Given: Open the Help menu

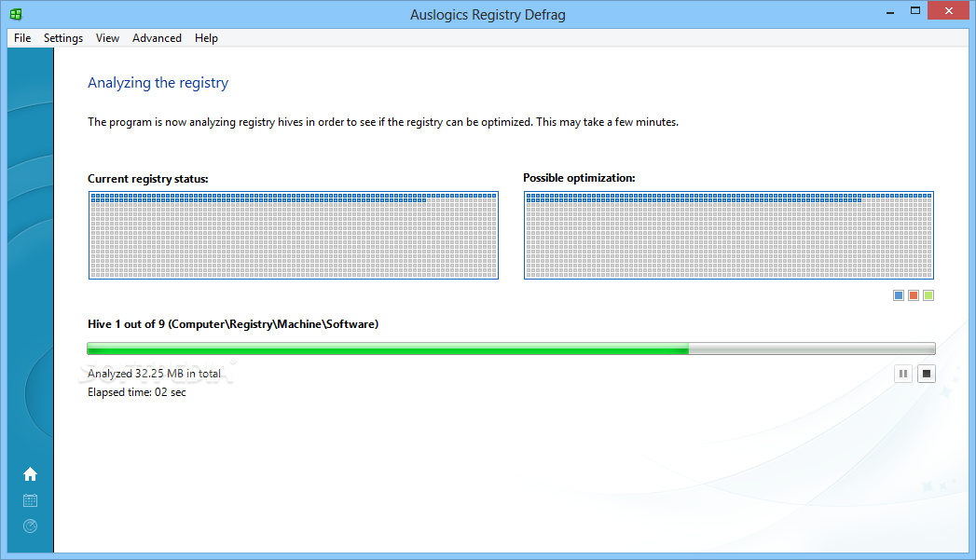Looking at the screenshot, I should (206, 38).
